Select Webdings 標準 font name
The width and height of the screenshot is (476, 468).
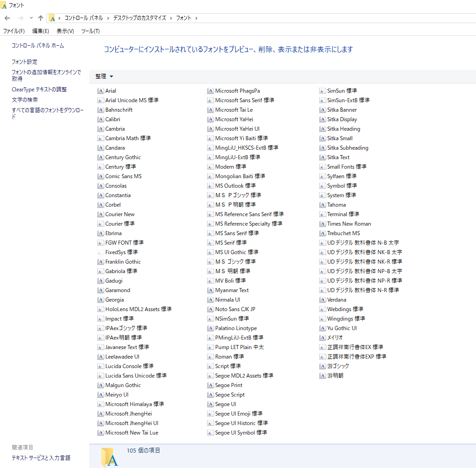coord(345,309)
